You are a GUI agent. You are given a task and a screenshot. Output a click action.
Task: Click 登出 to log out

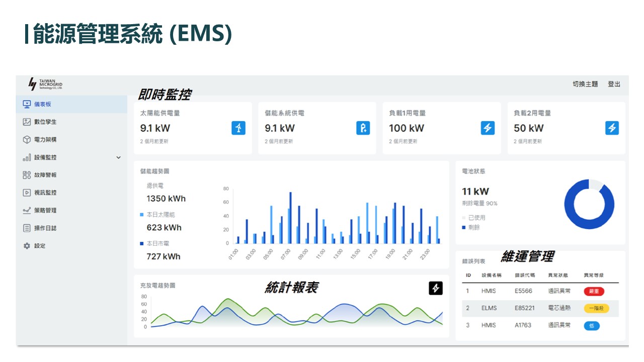click(x=614, y=84)
